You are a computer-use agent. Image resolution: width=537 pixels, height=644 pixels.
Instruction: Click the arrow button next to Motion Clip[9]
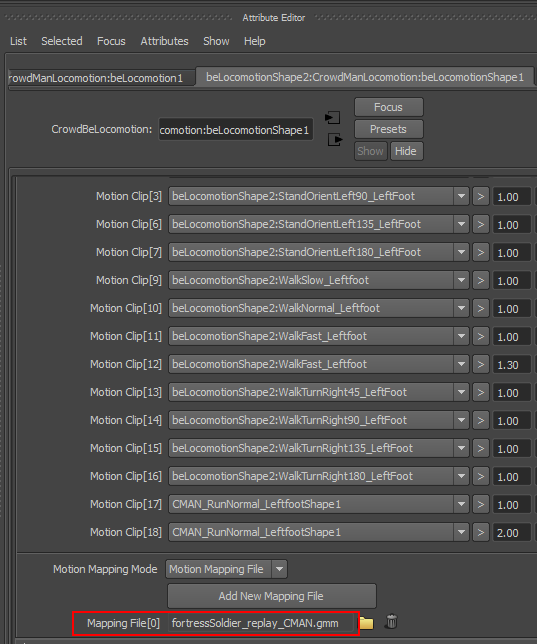pos(480,281)
